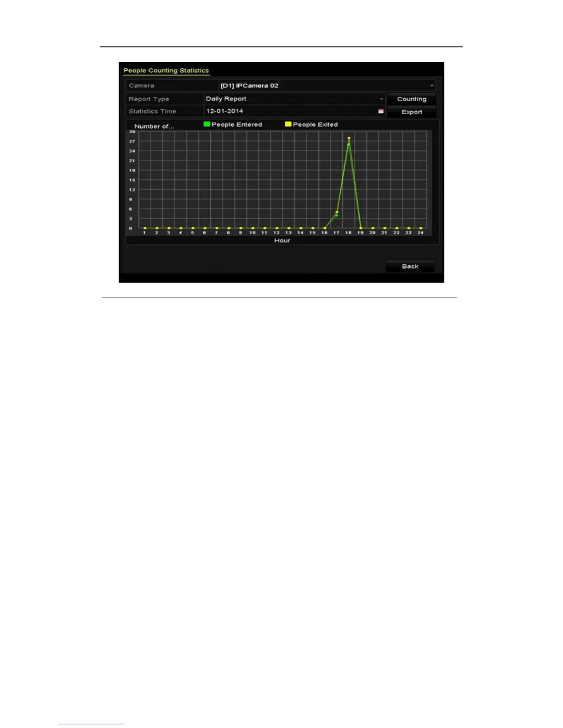Click the green People Entered legend swatch
Screen dimensions: 563x728
(207, 124)
